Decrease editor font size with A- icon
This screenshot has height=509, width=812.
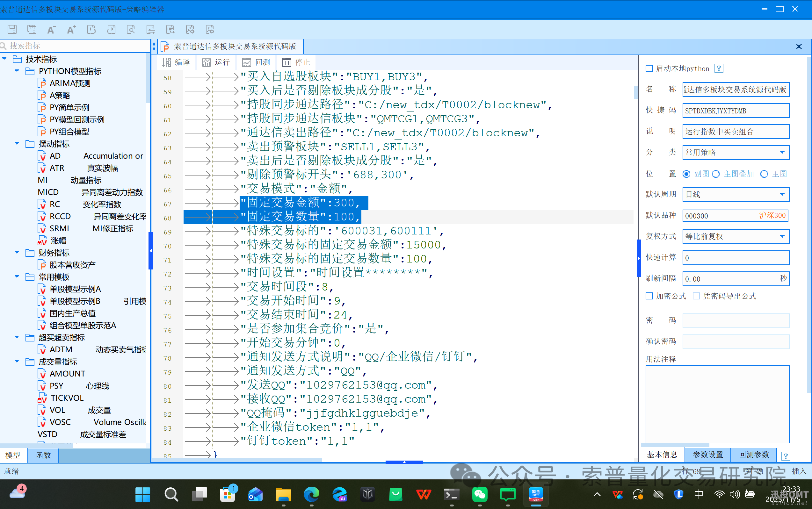[51, 29]
